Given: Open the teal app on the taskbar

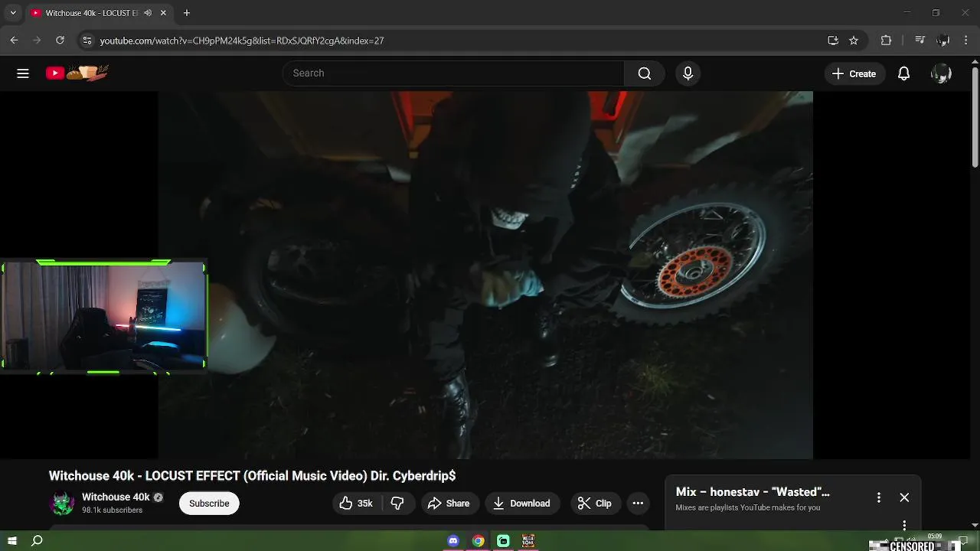Looking at the screenshot, I should tap(503, 541).
